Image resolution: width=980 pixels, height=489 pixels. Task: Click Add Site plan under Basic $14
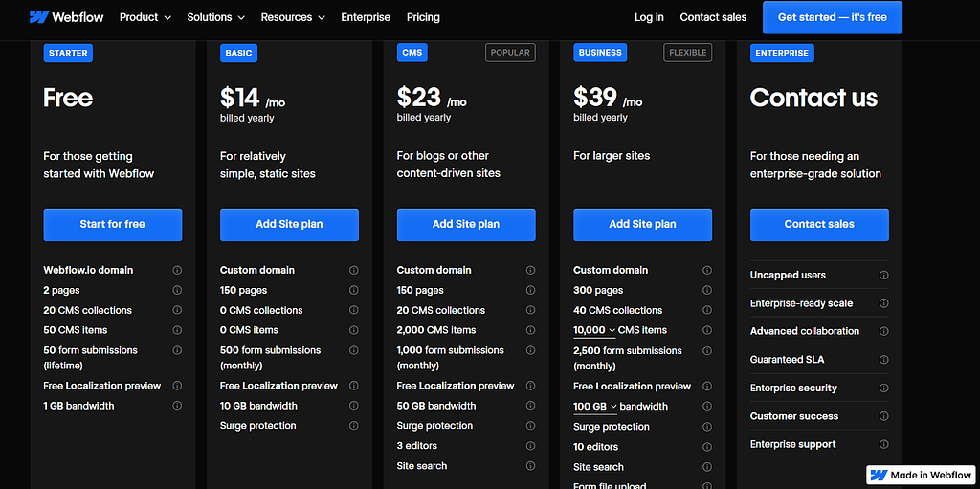(289, 225)
